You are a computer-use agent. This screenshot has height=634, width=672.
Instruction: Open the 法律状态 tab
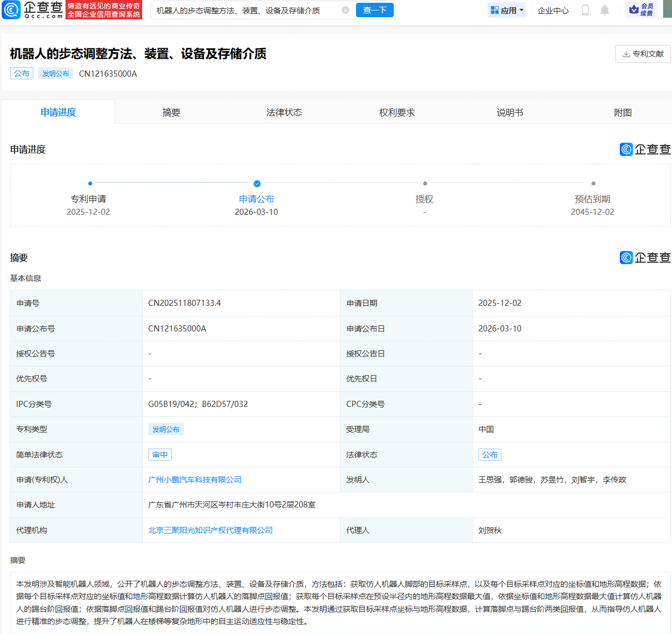click(x=284, y=112)
